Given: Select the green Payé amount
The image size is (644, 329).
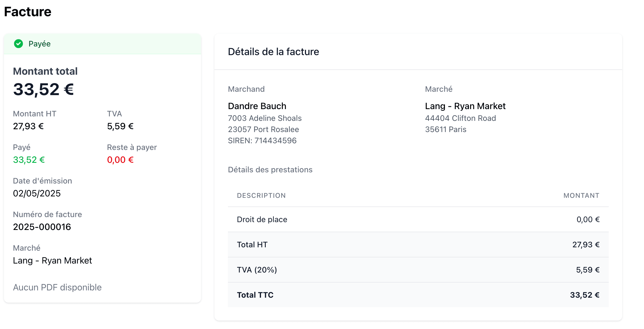Looking at the screenshot, I should [29, 159].
